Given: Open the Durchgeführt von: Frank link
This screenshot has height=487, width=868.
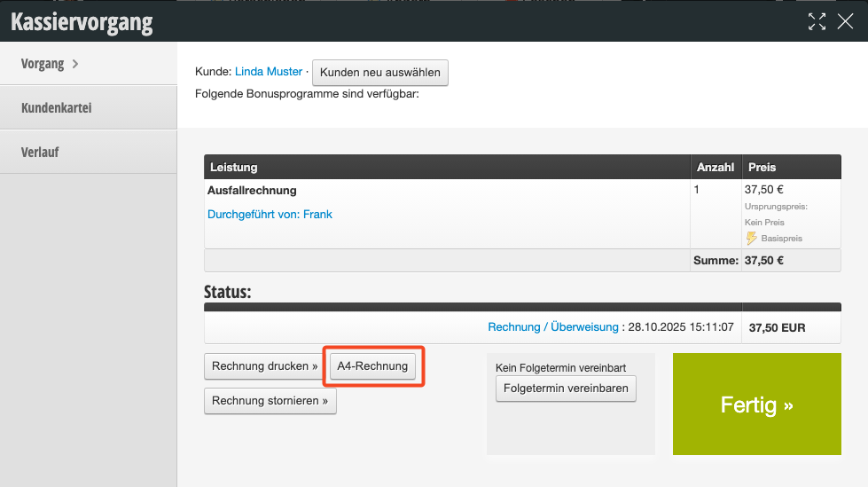Looking at the screenshot, I should pos(270,214).
